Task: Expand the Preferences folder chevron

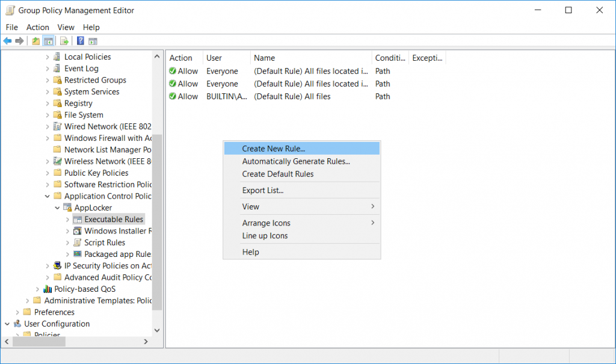Action: tap(18, 312)
